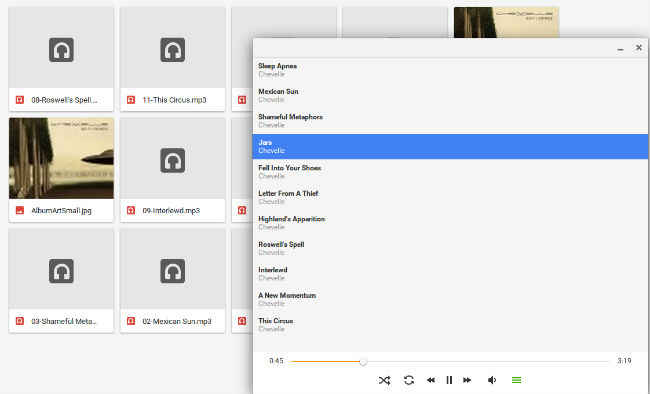Viewport: 650px width, 394px height.
Task: Click the AlbumArtSmall.jpg file name
Action: 61,211
